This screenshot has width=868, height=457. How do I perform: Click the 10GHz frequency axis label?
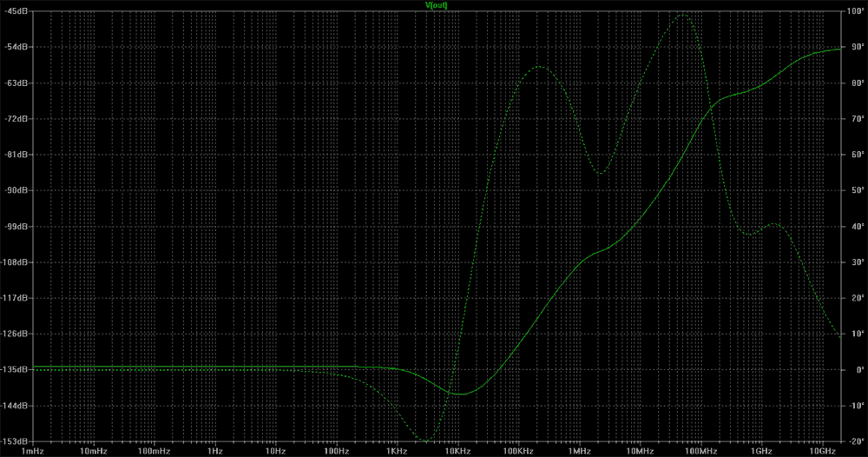click(822, 452)
